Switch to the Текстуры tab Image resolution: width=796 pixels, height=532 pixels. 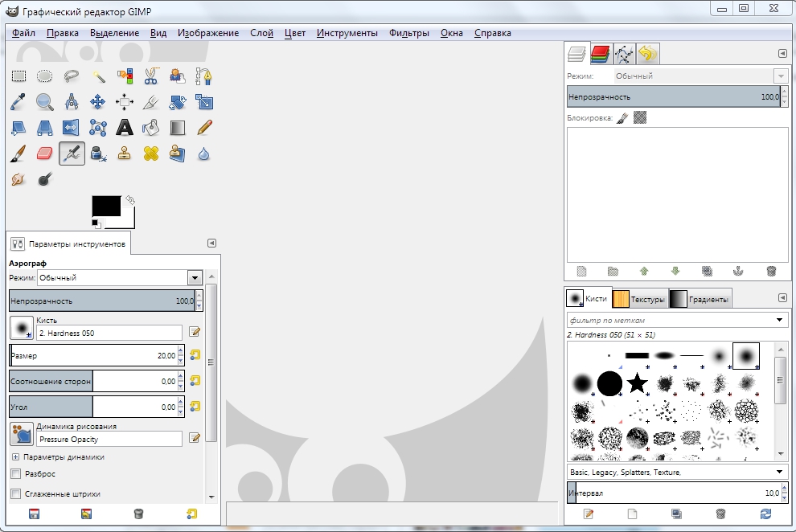pyautogui.click(x=639, y=299)
